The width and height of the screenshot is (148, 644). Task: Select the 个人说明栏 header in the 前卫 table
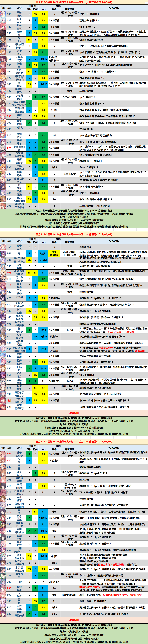pos(113,8)
